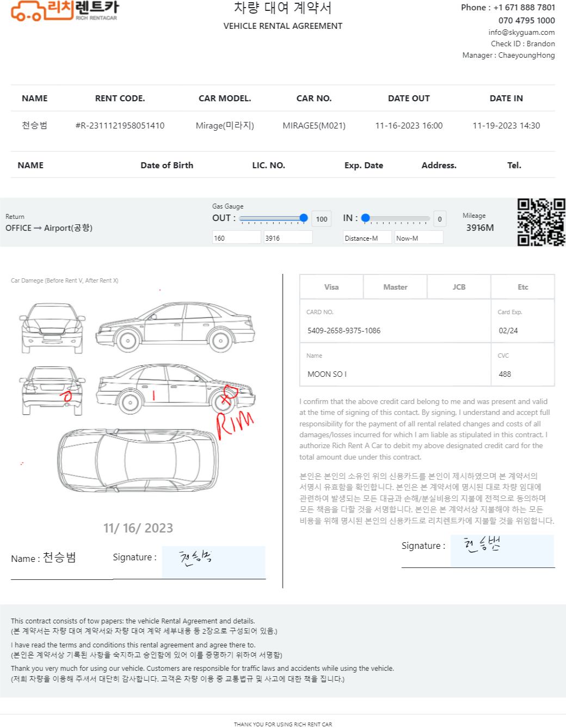The image size is (566, 728).
Task: Click the phone number +1 671 888 7801
Action: tap(524, 8)
